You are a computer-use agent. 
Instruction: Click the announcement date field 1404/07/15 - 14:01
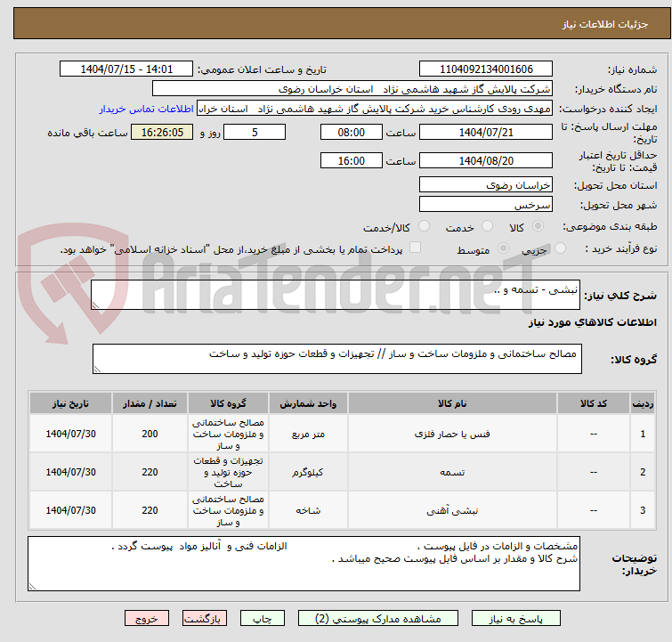126,69
